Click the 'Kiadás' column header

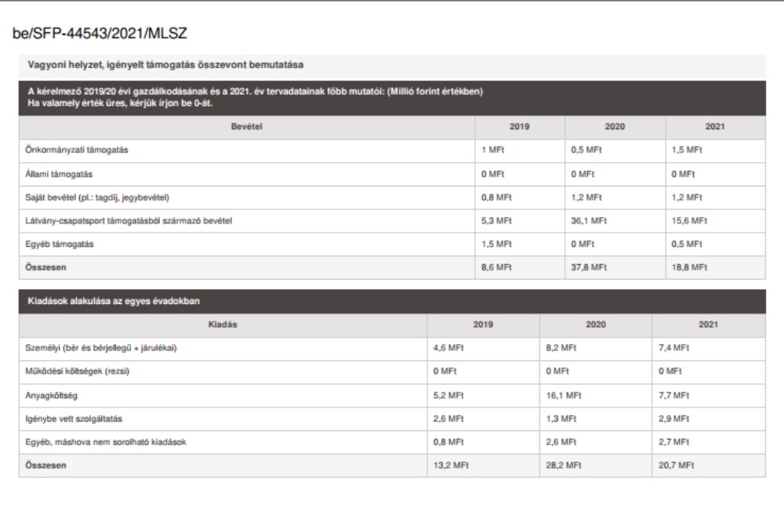[223, 324]
